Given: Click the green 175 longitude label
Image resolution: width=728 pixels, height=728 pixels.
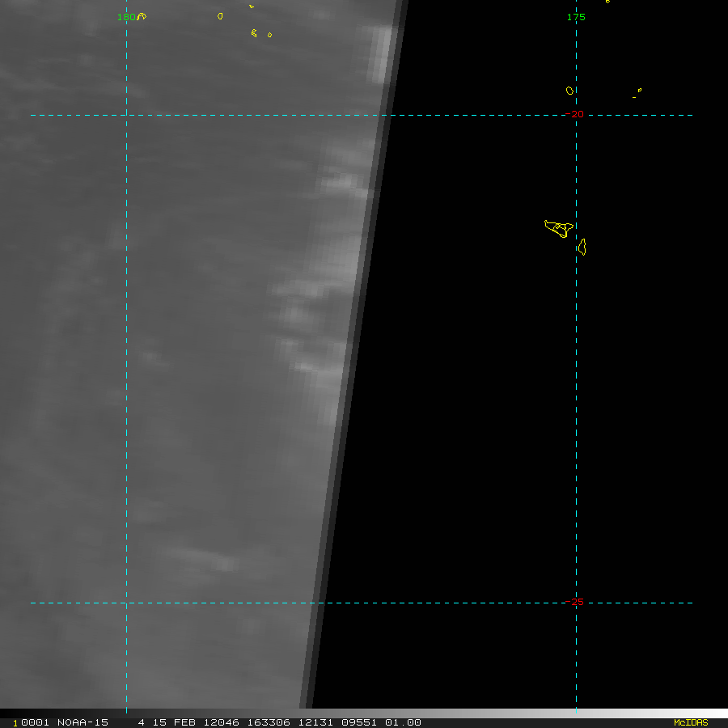Looking at the screenshot, I should (x=576, y=17).
